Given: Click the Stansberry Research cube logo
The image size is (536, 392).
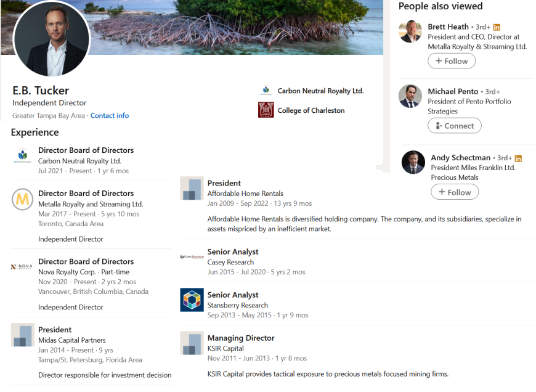Looking at the screenshot, I should [x=192, y=300].
